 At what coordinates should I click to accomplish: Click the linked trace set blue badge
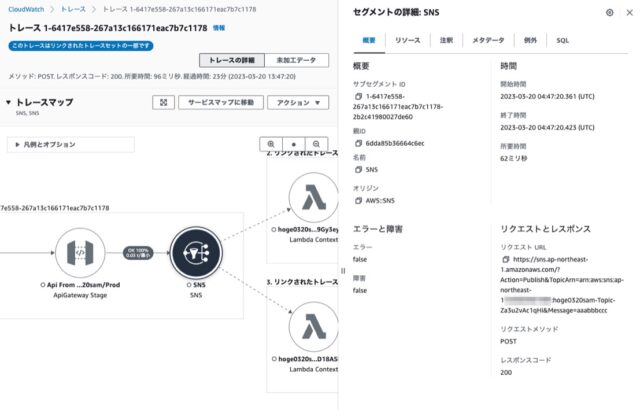(81, 46)
